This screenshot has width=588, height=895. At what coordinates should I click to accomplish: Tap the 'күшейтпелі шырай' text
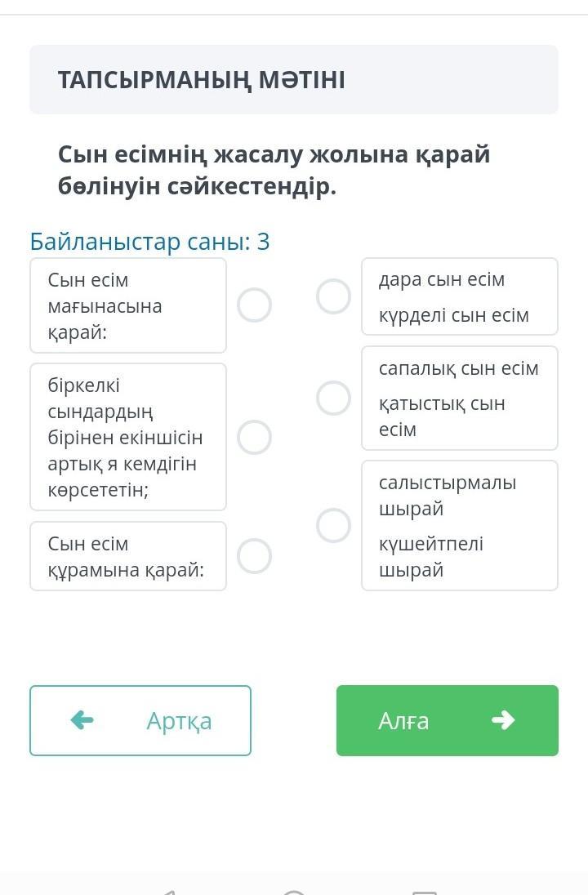pos(431,556)
